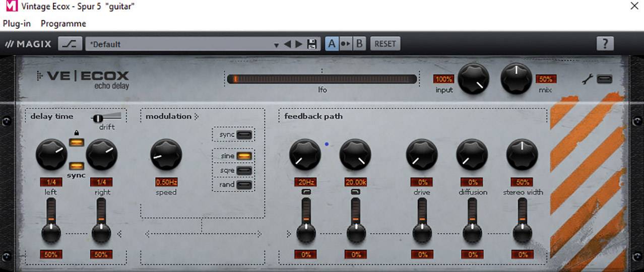Select comparison slot A
This screenshot has width=644, height=272.
(332, 44)
